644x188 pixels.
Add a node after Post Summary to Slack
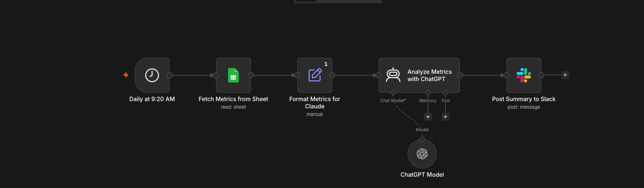565,75
